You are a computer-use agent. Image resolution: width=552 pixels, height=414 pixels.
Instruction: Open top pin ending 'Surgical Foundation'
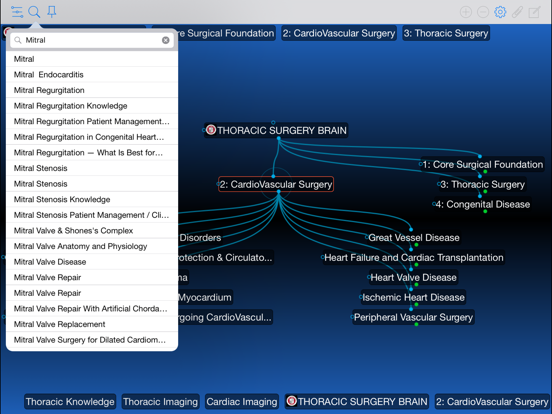pyautogui.click(x=227, y=33)
